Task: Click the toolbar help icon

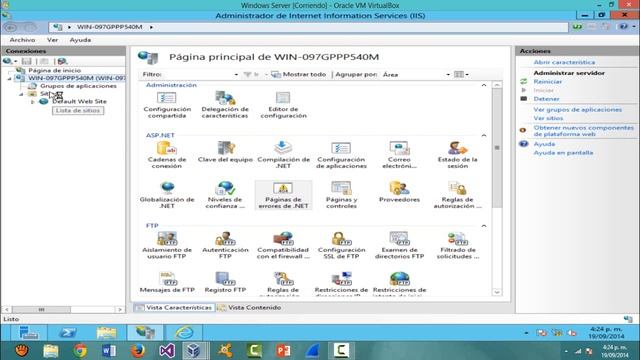Action: click(x=625, y=27)
